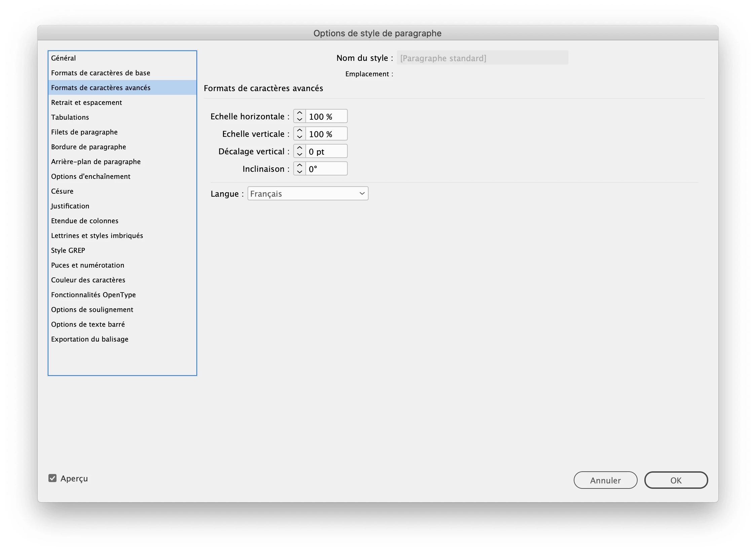Viewport: 756px width, 552px height.
Task: Click up arrow of Echelle horizontale stepper
Action: point(299,113)
